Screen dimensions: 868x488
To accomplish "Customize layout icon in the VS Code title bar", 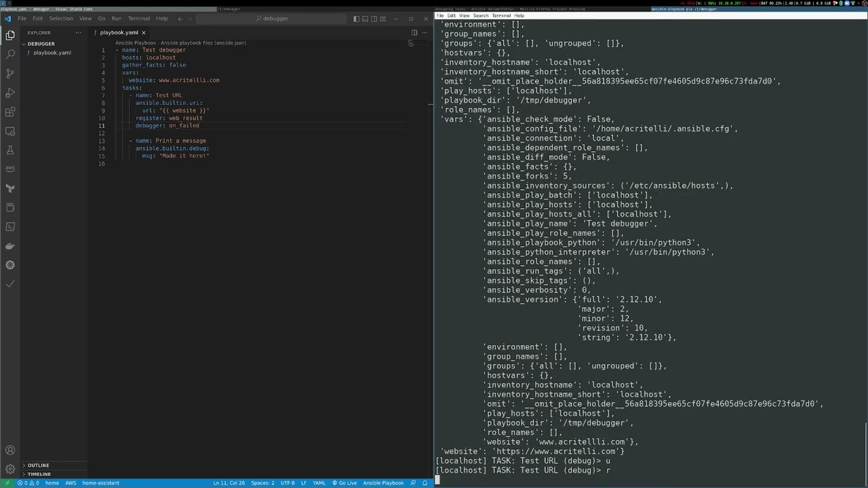I will point(382,19).
